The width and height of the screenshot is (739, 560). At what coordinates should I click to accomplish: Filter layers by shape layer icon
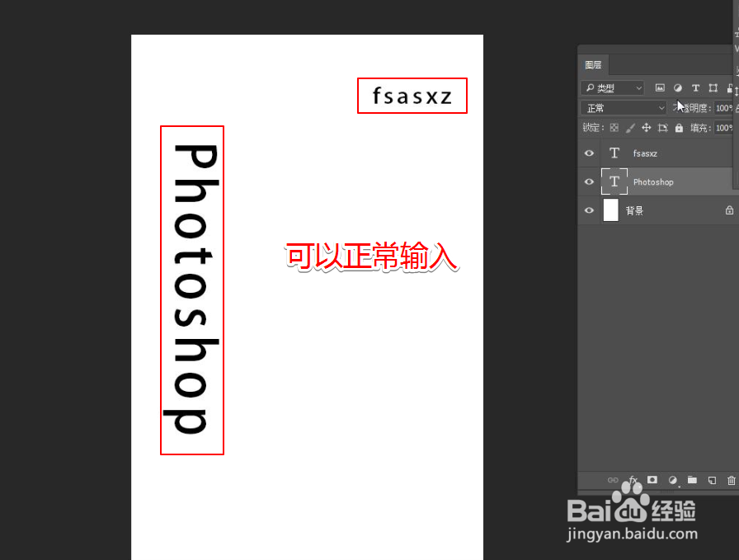(x=713, y=87)
